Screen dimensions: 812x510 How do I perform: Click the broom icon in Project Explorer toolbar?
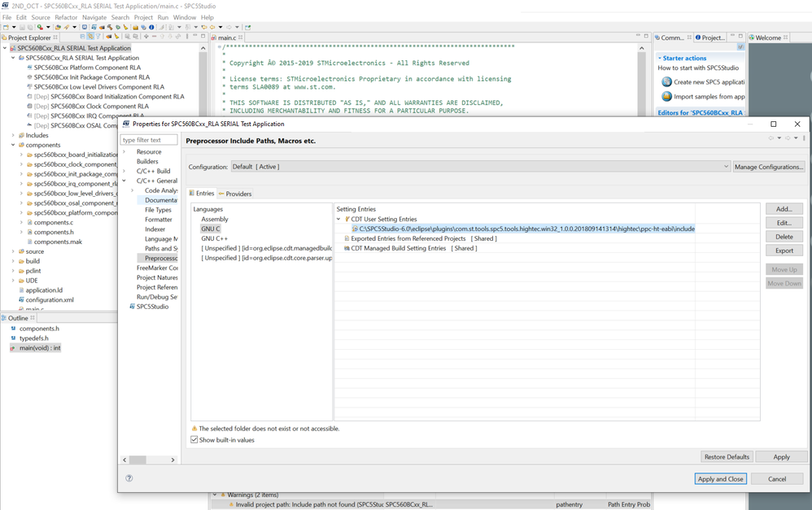click(x=116, y=37)
